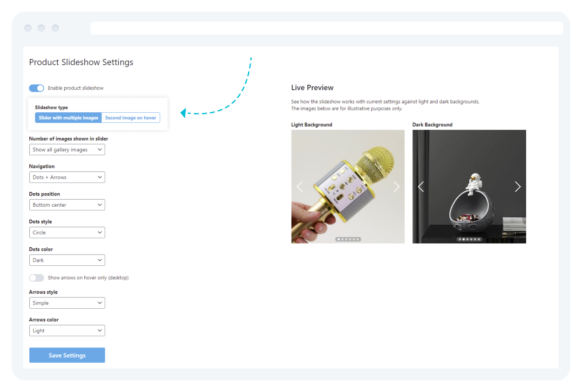582x392 pixels.
Task: Toggle the Enable product slideshow switch
Action: click(x=36, y=88)
